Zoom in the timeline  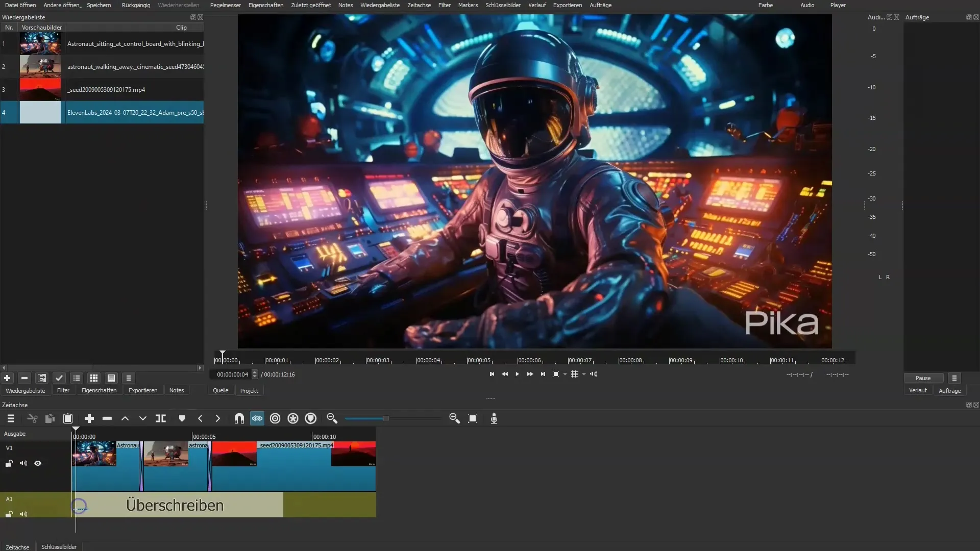(454, 418)
